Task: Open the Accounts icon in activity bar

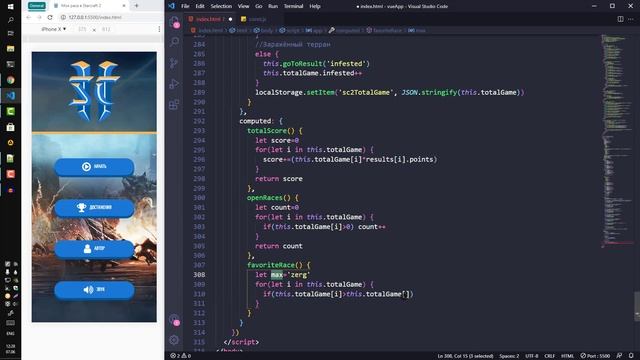Action: click(174, 320)
